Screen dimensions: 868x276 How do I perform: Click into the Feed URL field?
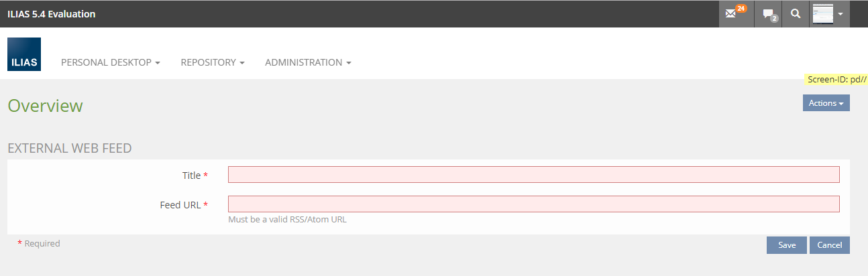[533, 204]
